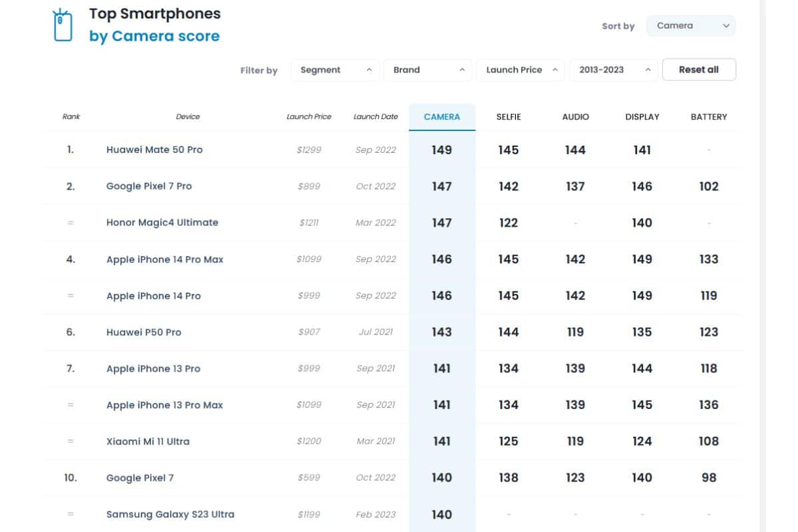The height and width of the screenshot is (532, 798).
Task: Open the Google Pixel 7 Pro entry
Action: point(149,186)
